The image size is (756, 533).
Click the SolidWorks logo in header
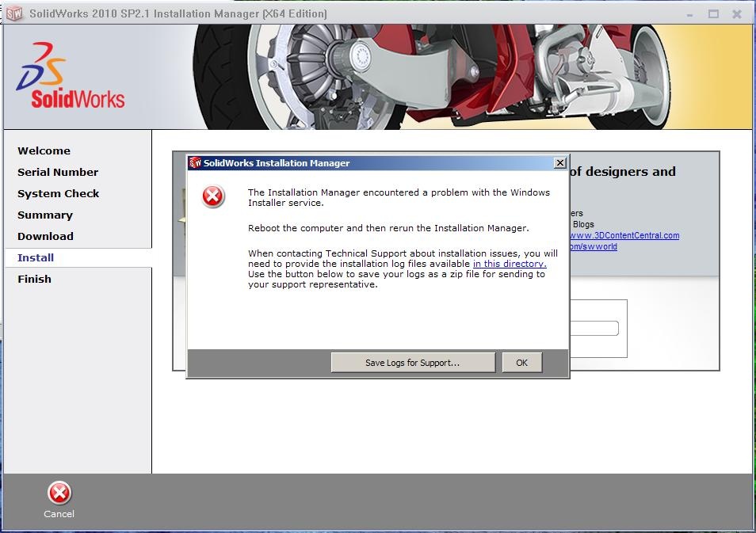[x=71, y=76]
